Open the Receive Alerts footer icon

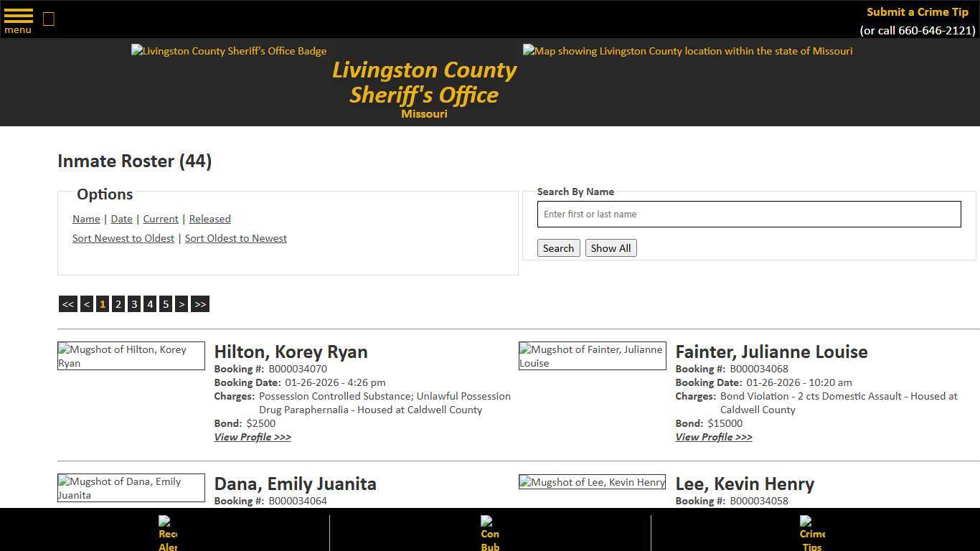pyautogui.click(x=167, y=532)
